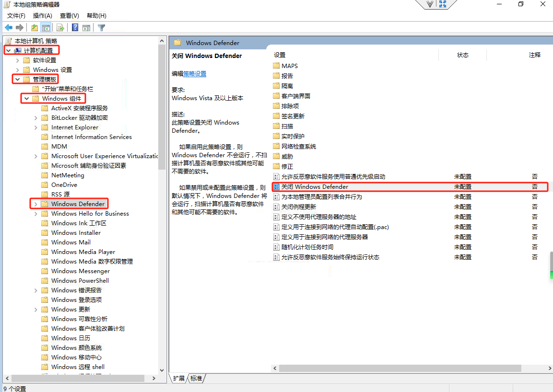
Task: Switch to the 扩展 tab
Action: (x=179, y=378)
